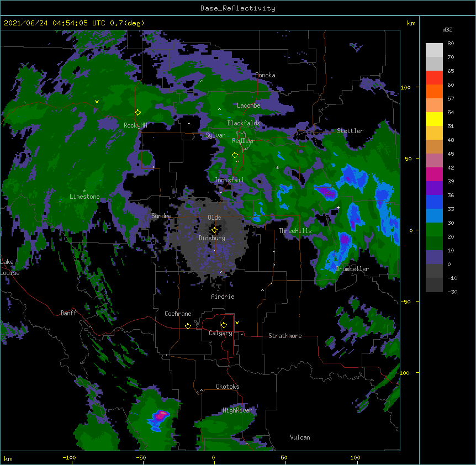Click the 100 tick on vertical km axis
The height and width of the screenshot is (465, 476).
[405, 87]
